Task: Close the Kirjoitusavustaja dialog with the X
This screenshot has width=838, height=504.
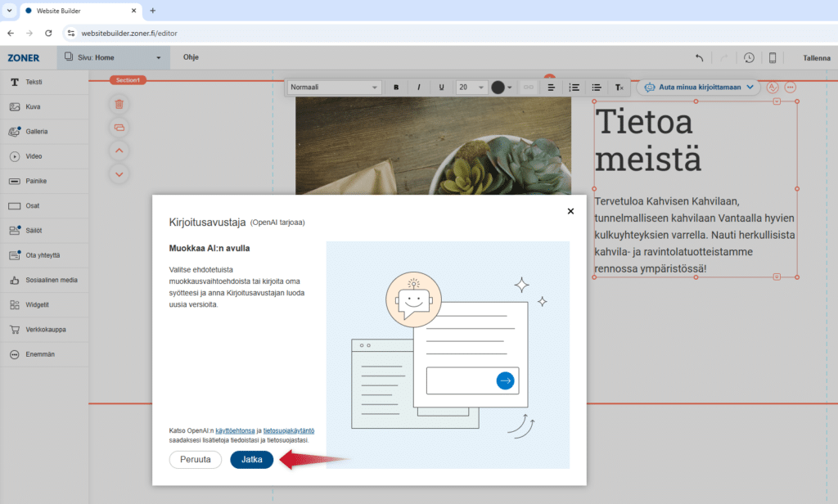Action: click(570, 211)
